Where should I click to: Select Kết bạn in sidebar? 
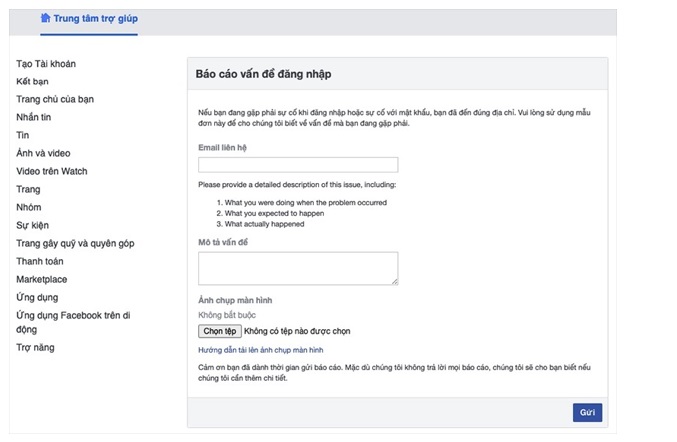coord(32,82)
